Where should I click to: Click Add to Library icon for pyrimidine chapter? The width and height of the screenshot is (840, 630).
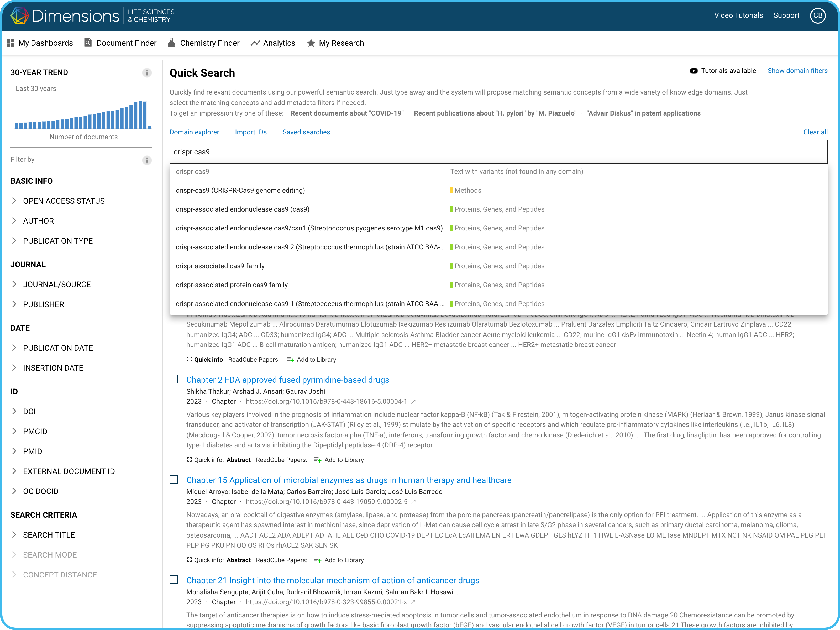click(x=317, y=460)
